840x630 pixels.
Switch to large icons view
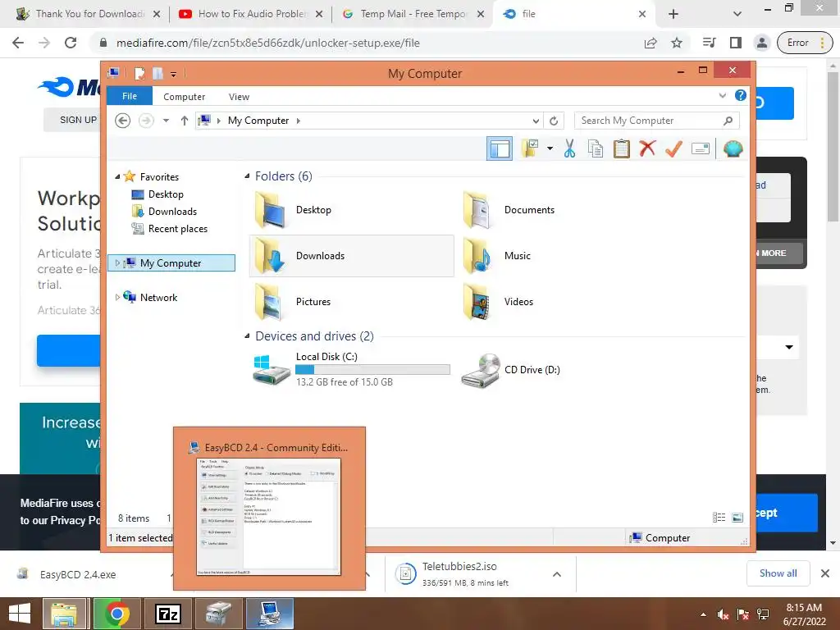[737, 517]
